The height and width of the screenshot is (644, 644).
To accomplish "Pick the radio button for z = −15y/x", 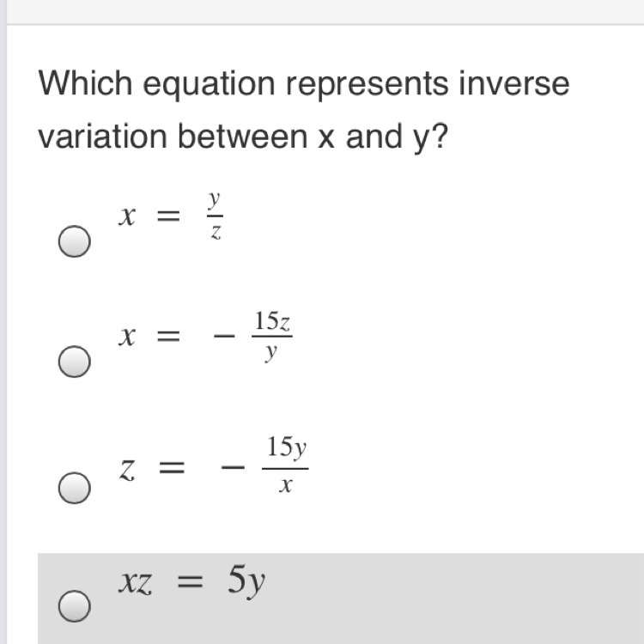I will (75, 488).
